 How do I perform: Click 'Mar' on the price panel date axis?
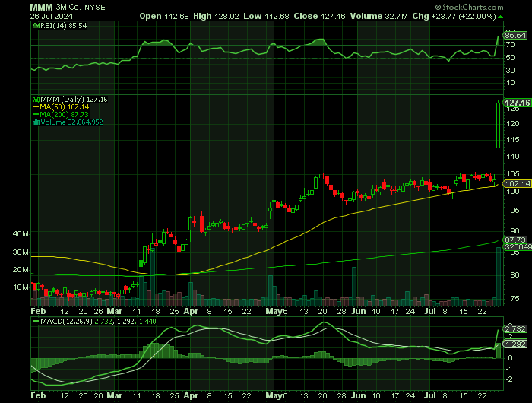click(x=114, y=311)
